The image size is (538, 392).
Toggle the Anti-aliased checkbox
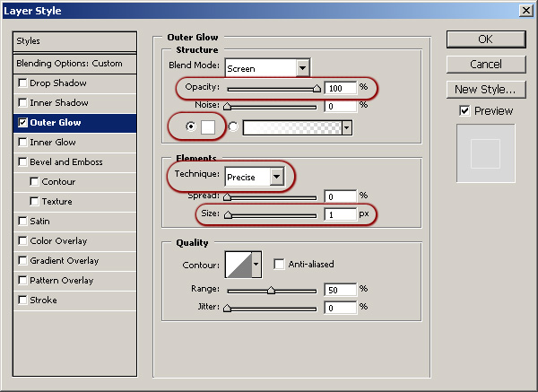pos(279,265)
